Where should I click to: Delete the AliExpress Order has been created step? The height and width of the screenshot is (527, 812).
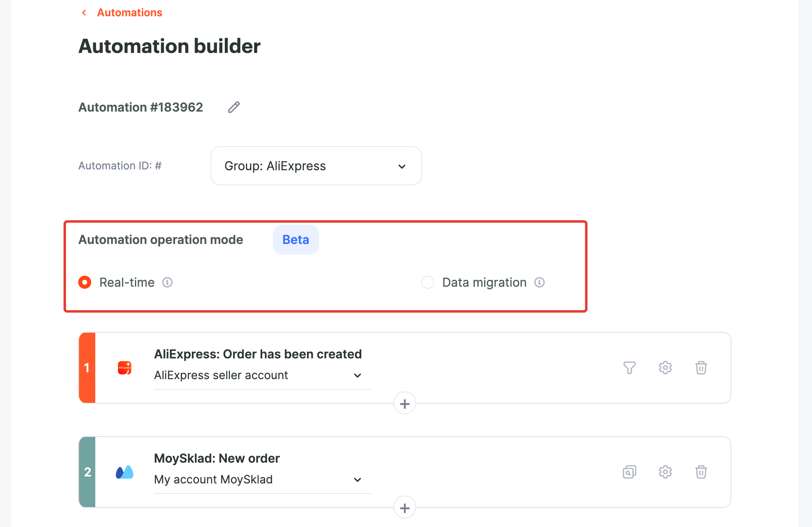click(701, 368)
